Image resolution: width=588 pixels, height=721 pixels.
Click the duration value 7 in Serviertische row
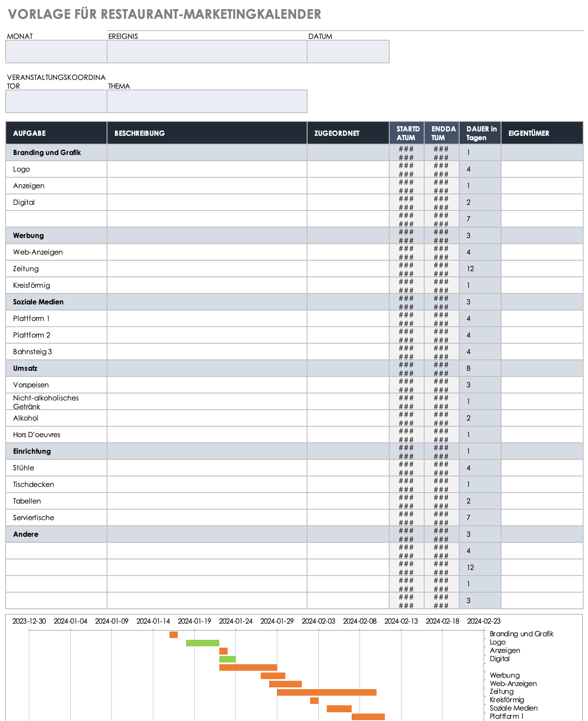(480, 517)
